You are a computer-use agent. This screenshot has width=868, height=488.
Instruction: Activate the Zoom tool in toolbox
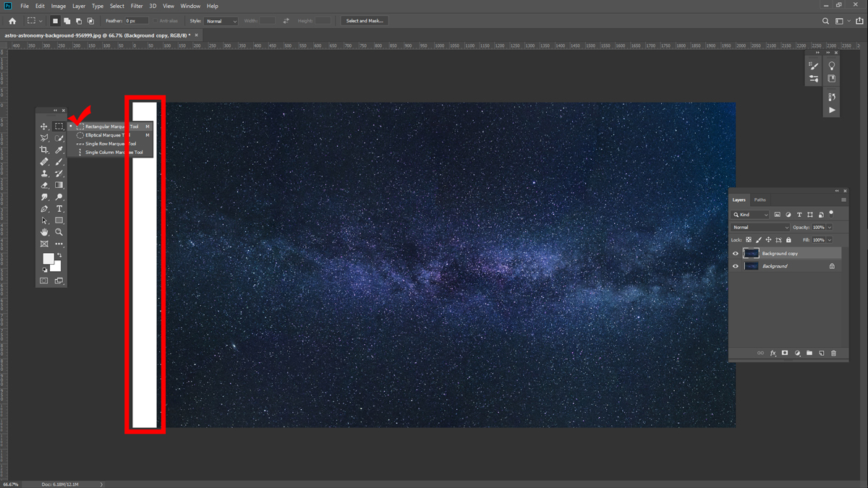coord(59,232)
